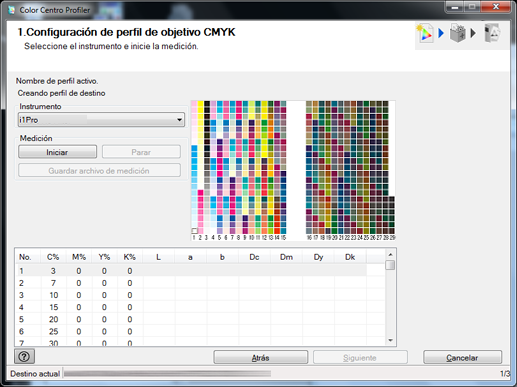Cancel the wizard with Cancelar

coord(462,357)
